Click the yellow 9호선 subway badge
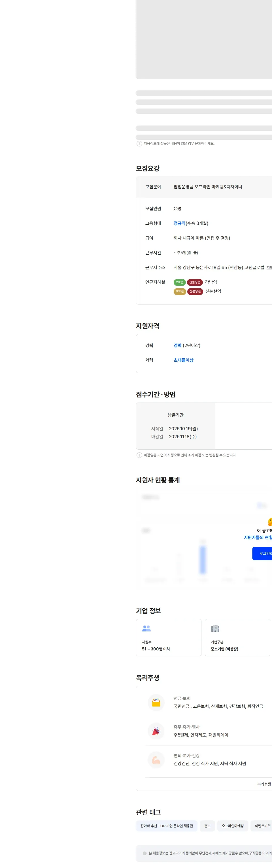 click(180, 292)
